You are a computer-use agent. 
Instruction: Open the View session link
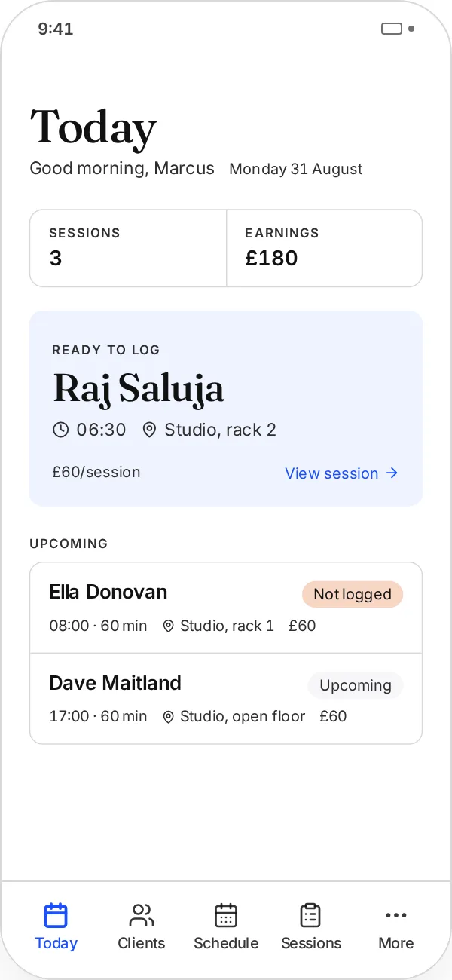pos(341,473)
